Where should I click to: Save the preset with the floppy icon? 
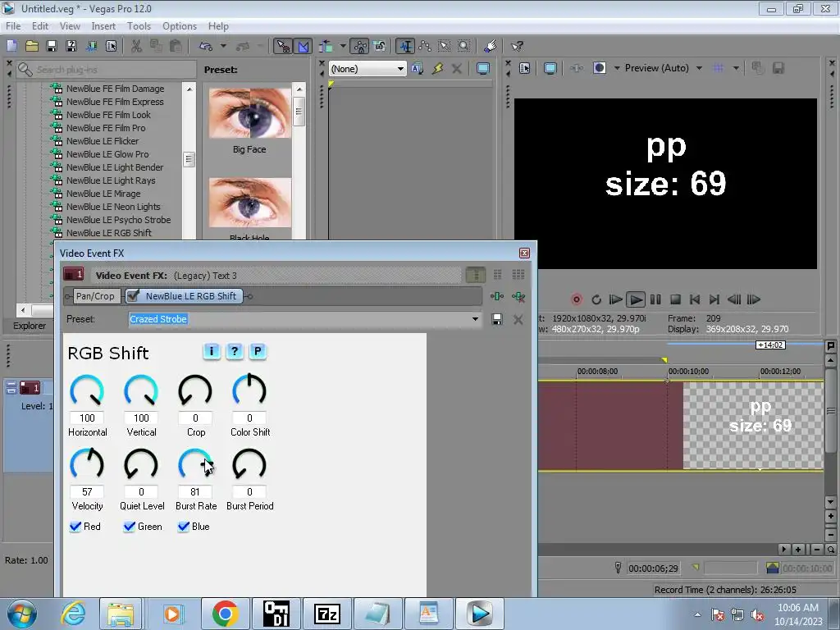[497, 320]
